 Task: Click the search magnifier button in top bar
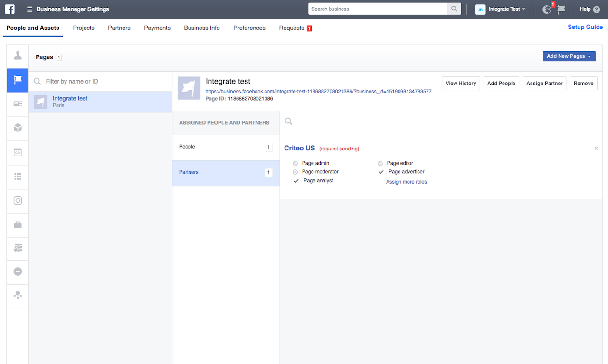click(x=454, y=9)
